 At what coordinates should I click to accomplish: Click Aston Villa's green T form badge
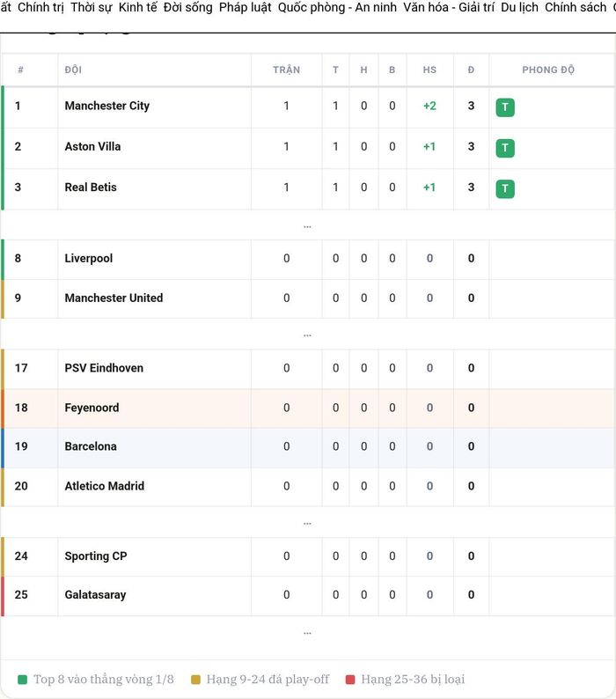coord(505,148)
